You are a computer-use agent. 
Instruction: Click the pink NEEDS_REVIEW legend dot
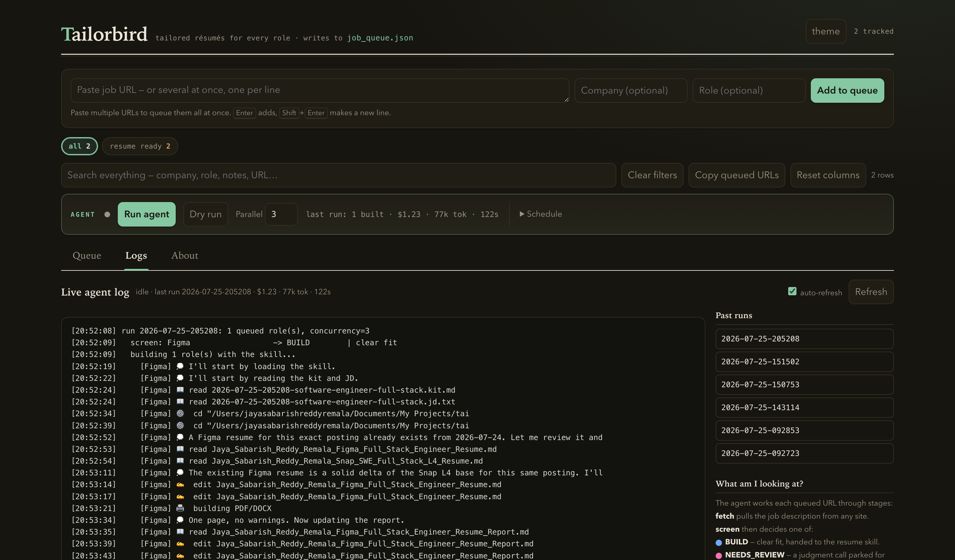(718, 556)
